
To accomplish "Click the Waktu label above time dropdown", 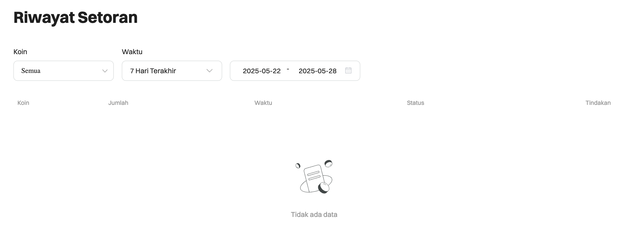I will click(x=132, y=52).
